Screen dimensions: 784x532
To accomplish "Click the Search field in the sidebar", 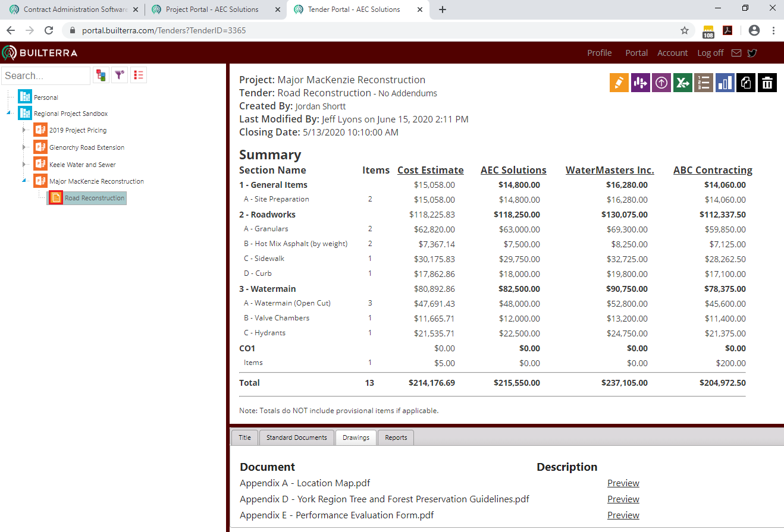I will click(46, 75).
